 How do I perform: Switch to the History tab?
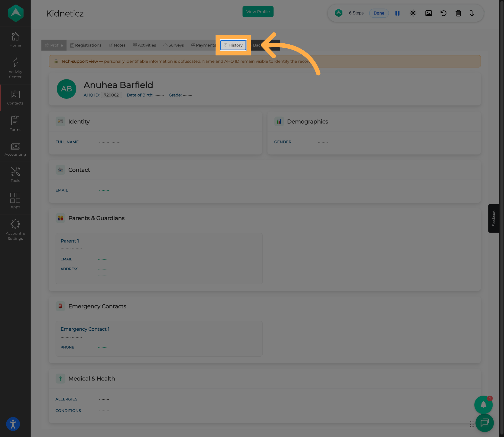click(x=233, y=45)
